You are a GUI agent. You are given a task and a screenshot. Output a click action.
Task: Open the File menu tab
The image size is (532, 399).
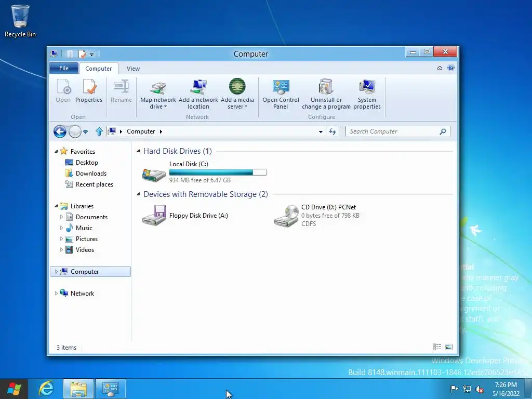64,68
